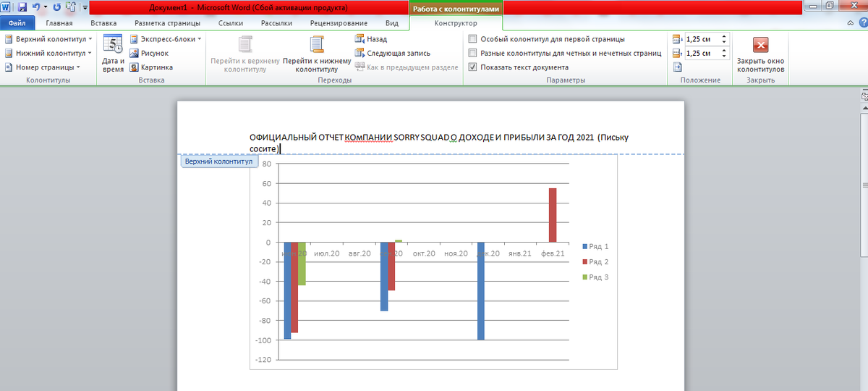Image resolution: width=868 pixels, height=391 pixels.
Task: Open the Верхний колонтитул dropdown
Action: [48, 39]
